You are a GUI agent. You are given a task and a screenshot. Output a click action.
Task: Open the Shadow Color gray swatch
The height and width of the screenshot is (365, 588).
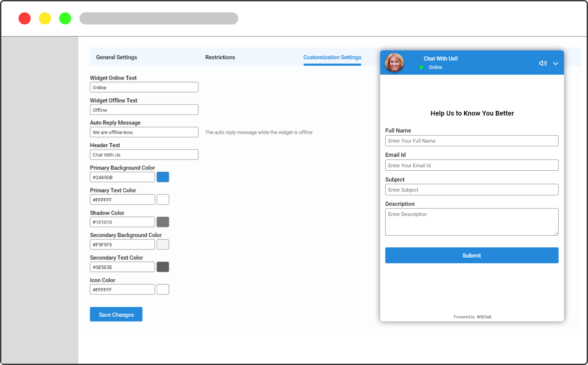(163, 222)
